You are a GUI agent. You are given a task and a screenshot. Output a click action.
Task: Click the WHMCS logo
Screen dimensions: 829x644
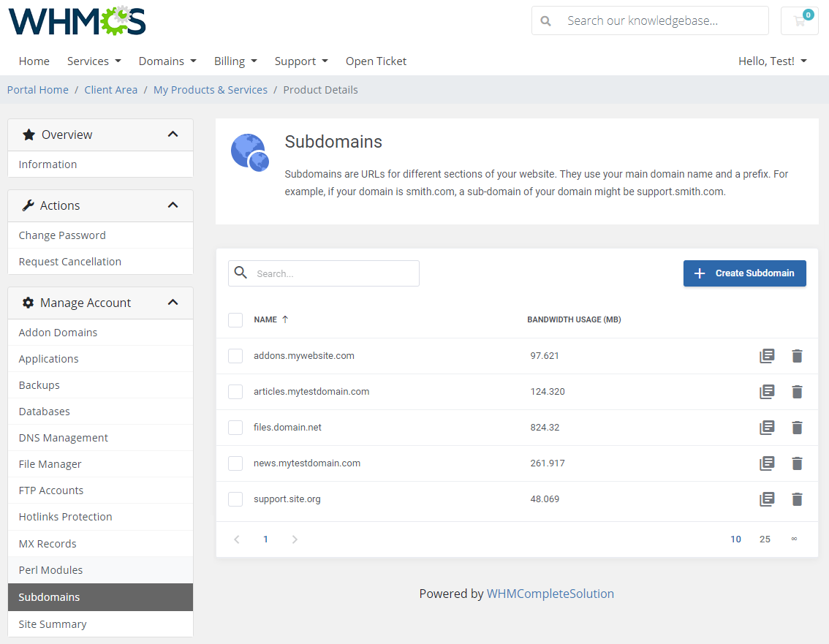pyautogui.click(x=76, y=21)
